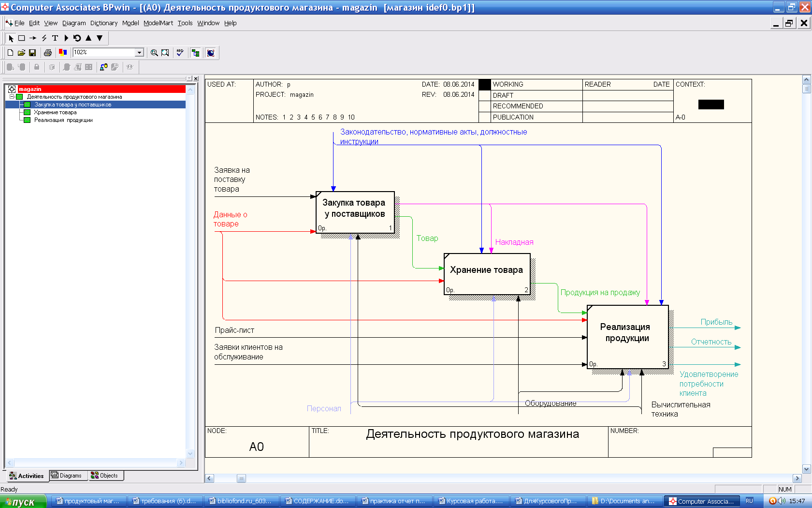The height and width of the screenshot is (508, 812).
Task: Select Реализация продукции in the tree
Action: point(63,120)
